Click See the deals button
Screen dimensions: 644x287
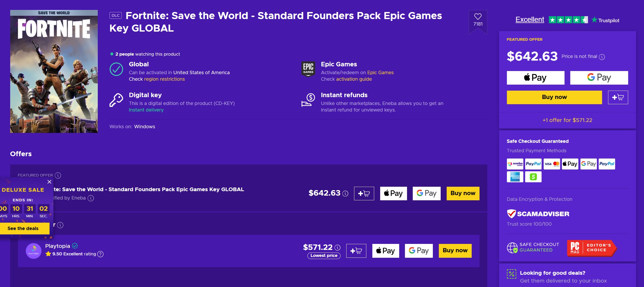[x=23, y=229]
